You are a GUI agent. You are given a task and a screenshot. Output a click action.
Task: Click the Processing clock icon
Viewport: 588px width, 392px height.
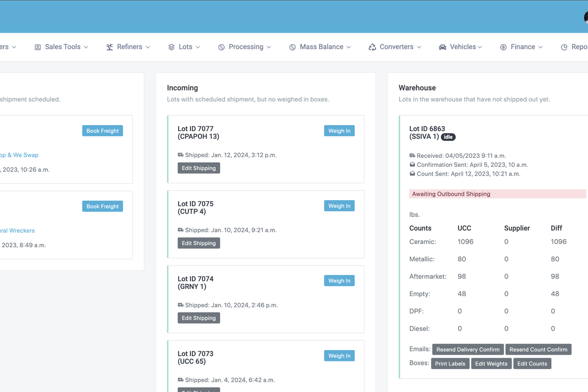(221, 46)
